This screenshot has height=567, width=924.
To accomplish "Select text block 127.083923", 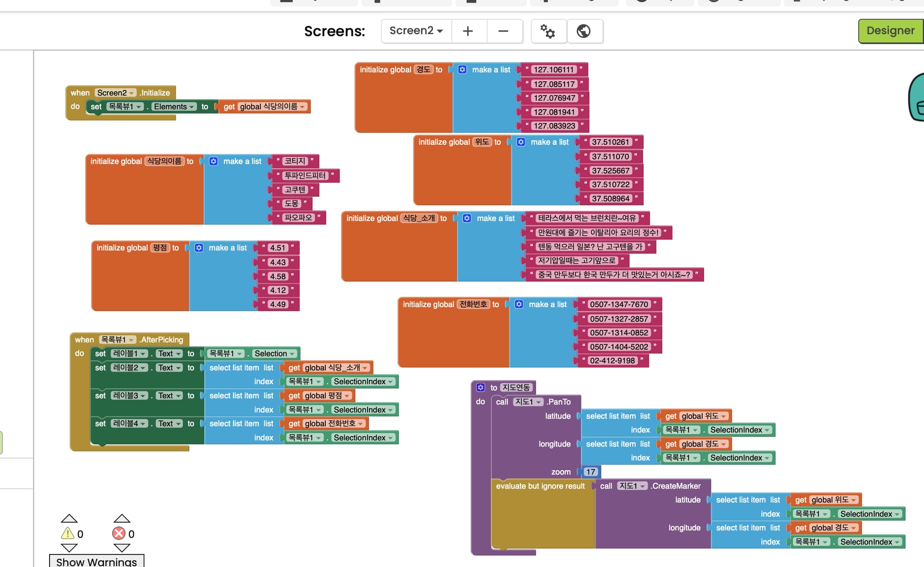I will click(x=554, y=126).
